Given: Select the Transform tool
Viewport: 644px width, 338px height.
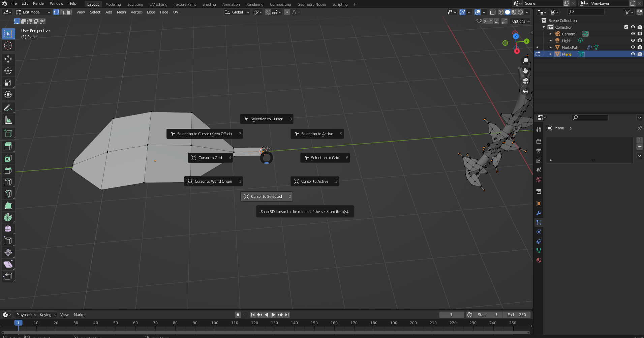Looking at the screenshot, I should point(8,94).
